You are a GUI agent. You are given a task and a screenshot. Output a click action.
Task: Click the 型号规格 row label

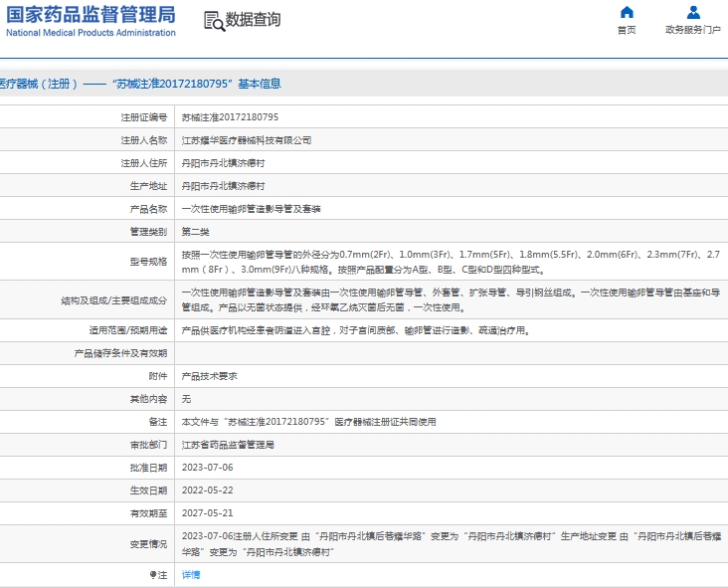click(148, 262)
